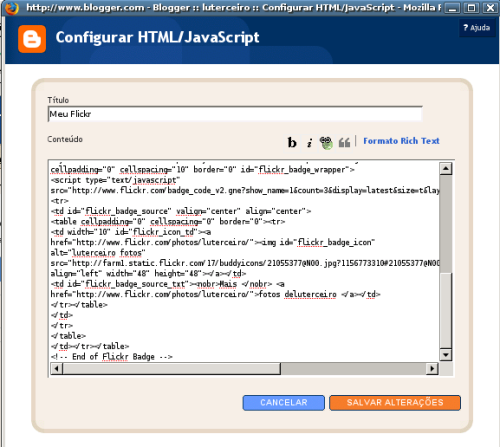Image resolution: width=500 pixels, height=447 pixels.
Task: Click inside the Conteúdo code textarea
Action: pyautogui.click(x=245, y=262)
